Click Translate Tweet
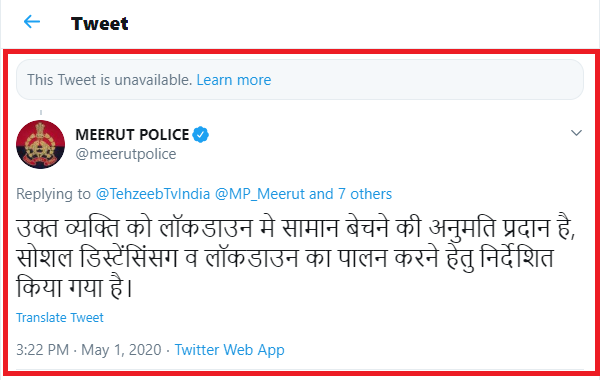The image size is (602, 380). (x=60, y=317)
